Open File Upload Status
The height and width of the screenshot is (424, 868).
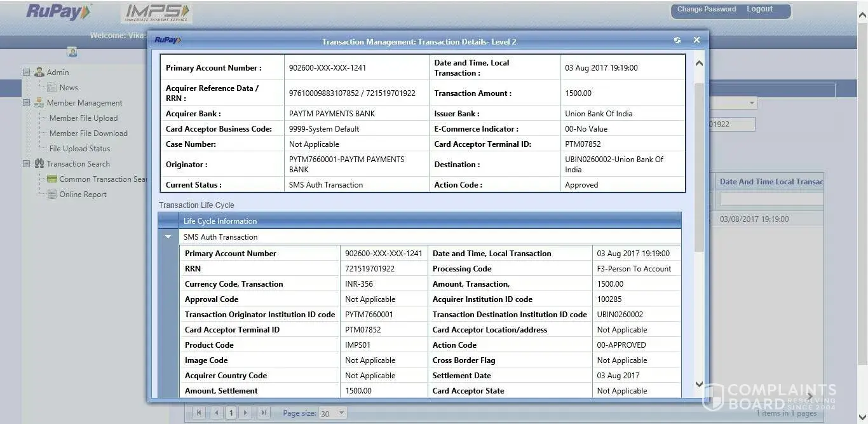79,149
